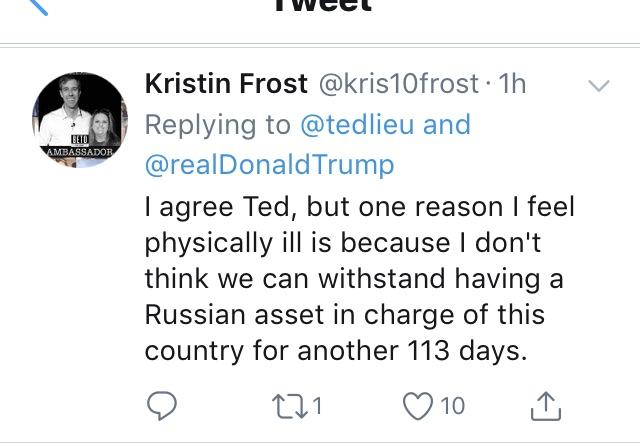Screen dimensions: 640x448
Task: Reply using the speech bubble icon
Action: [x=163, y=405]
